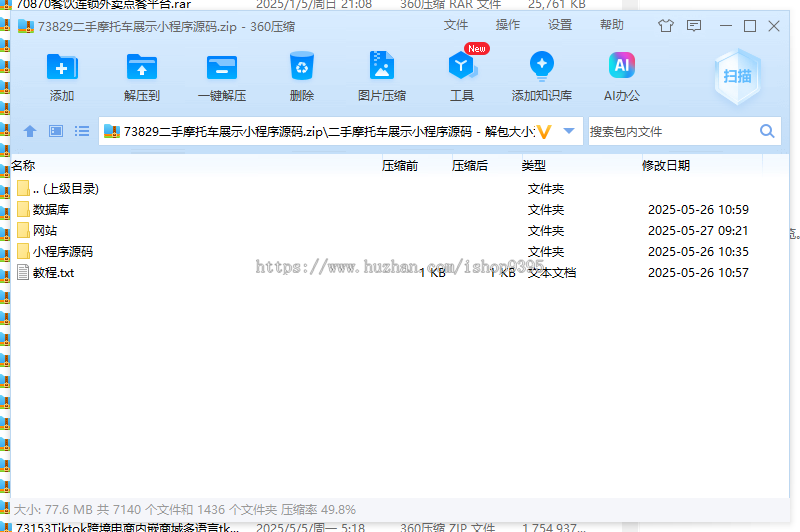800x532 pixels.
Task: Click the 一键解压 one-click extract icon
Action: 222,67
